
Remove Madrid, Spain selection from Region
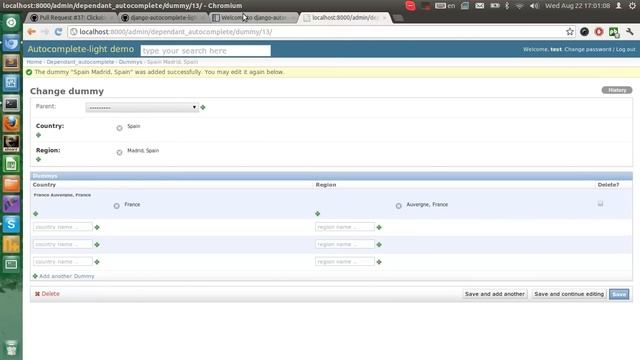click(x=119, y=153)
